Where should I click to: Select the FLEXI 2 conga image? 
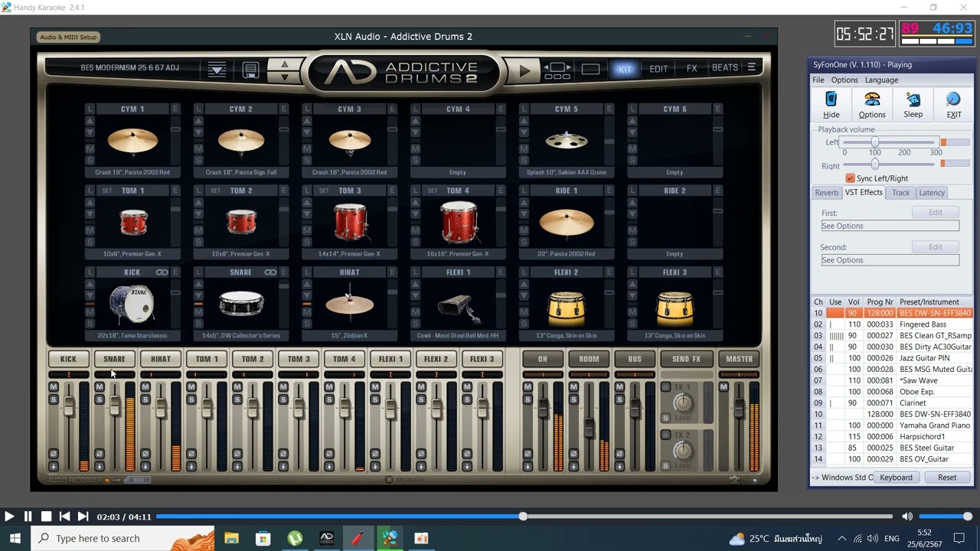(567, 306)
